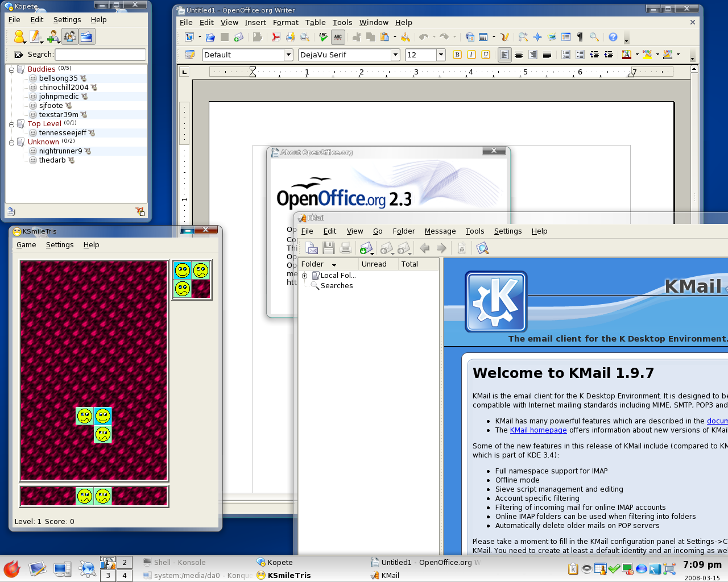Image resolution: width=728 pixels, height=582 pixels.
Task: Open the Default paragraph style dropdown
Action: click(x=288, y=55)
